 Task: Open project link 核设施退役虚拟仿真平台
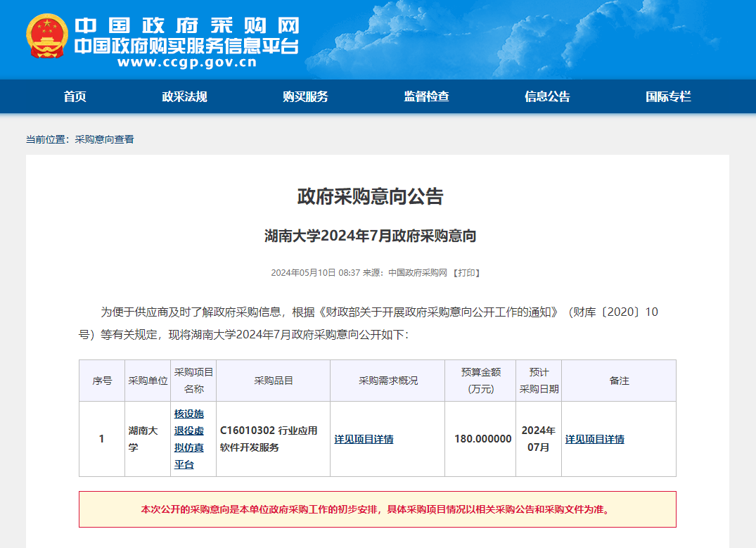pyautogui.click(x=189, y=439)
